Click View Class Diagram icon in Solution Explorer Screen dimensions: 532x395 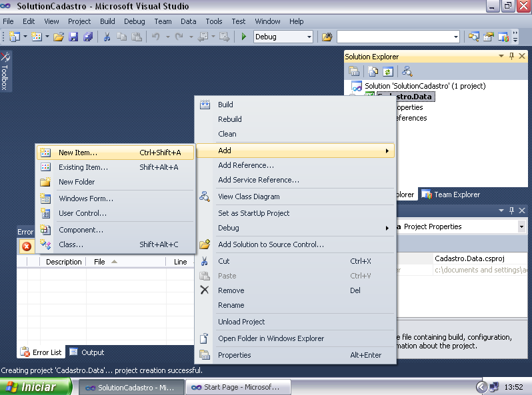coord(407,71)
